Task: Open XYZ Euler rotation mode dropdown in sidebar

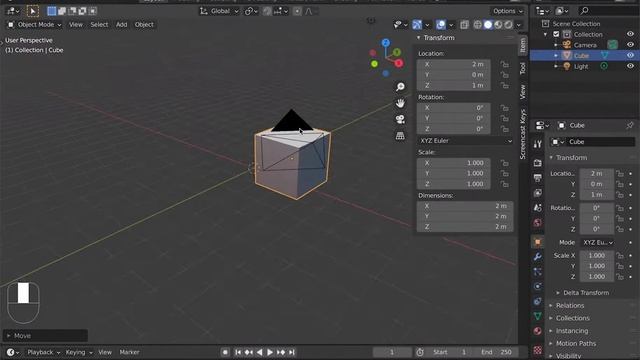Action: click(x=465, y=141)
